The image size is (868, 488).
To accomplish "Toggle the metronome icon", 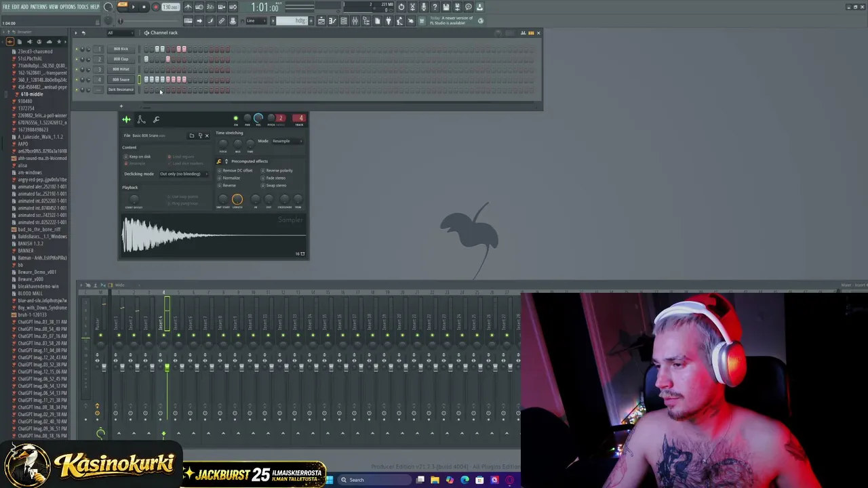I will (189, 7).
